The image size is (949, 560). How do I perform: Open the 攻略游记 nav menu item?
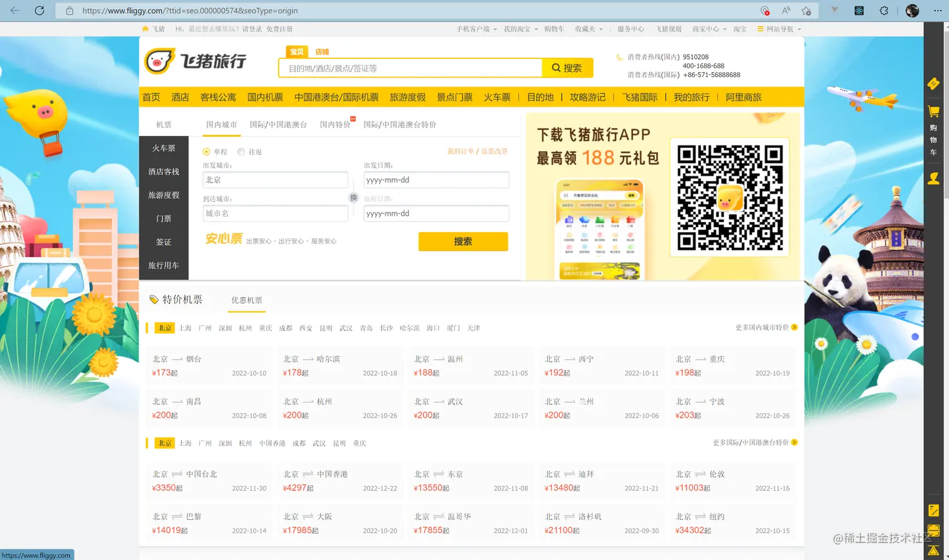coord(587,97)
